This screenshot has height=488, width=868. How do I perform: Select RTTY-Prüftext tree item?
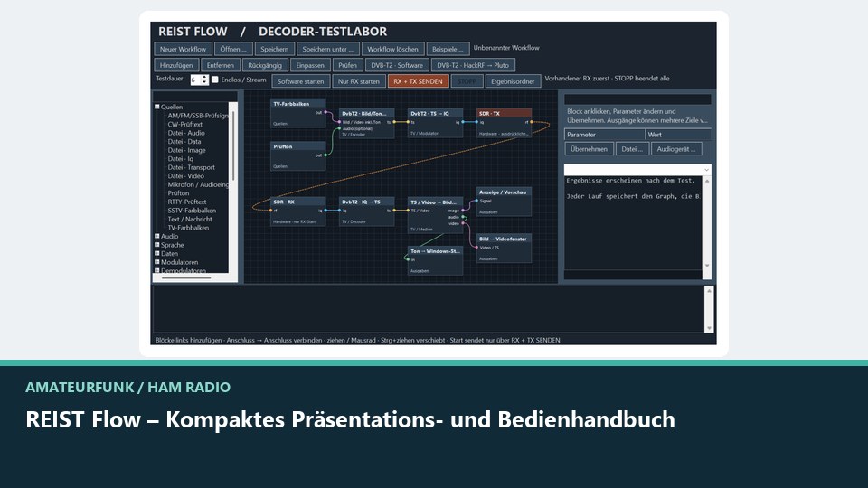coord(187,202)
